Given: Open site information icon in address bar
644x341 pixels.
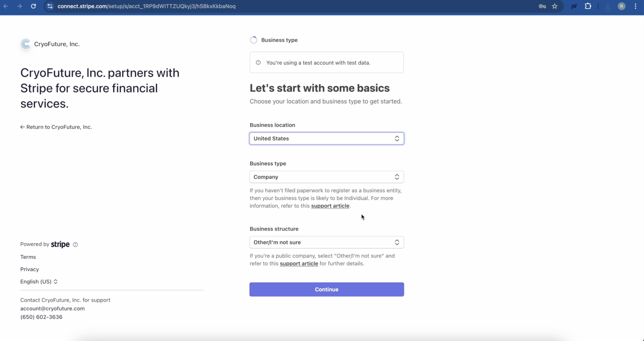Looking at the screenshot, I should [50, 6].
